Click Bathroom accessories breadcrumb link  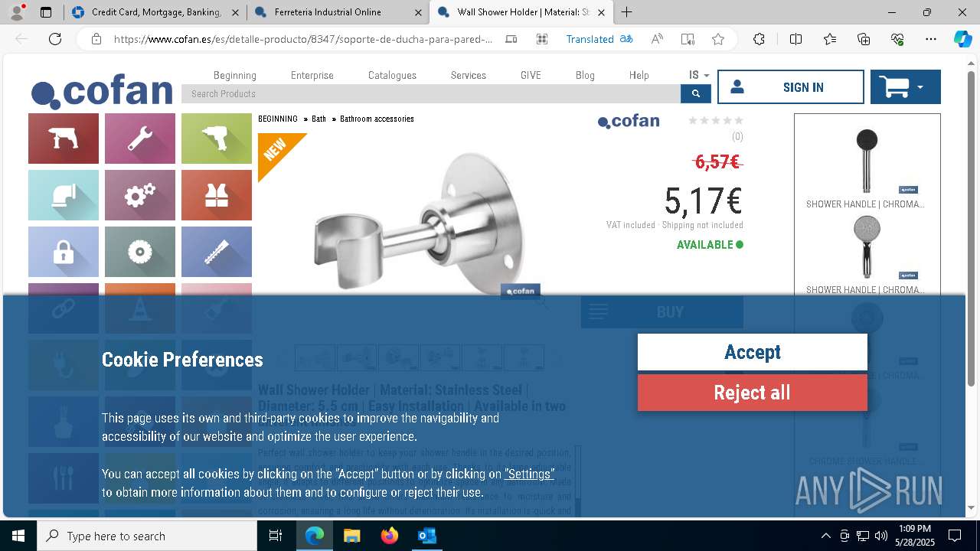coord(377,119)
